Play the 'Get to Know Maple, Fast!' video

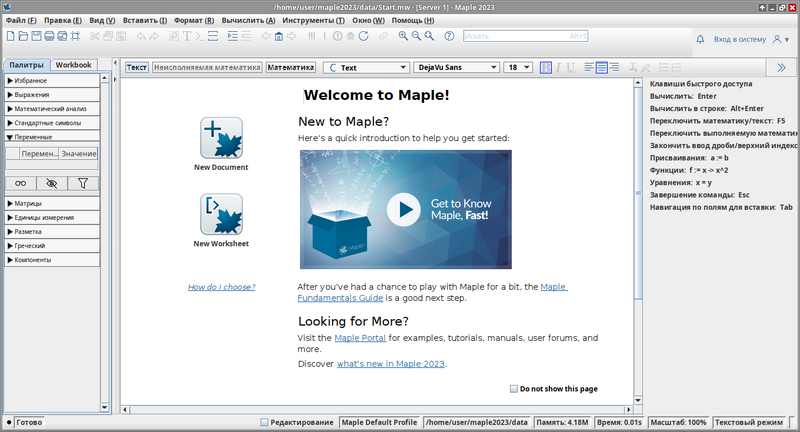[x=403, y=209]
